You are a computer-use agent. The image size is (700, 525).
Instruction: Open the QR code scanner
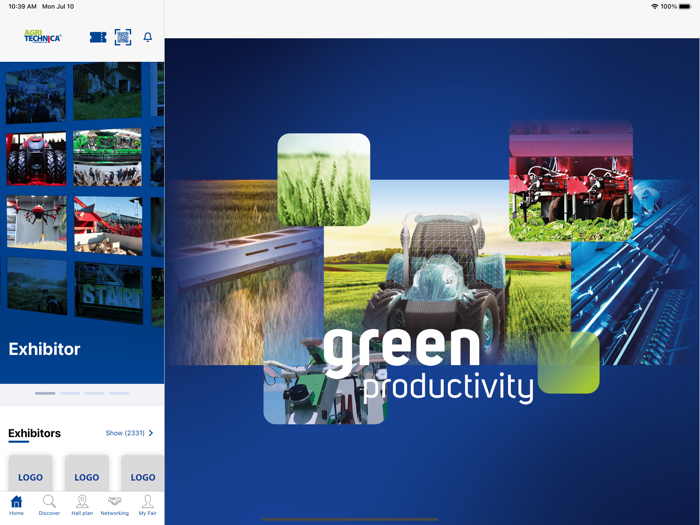click(x=123, y=37)
